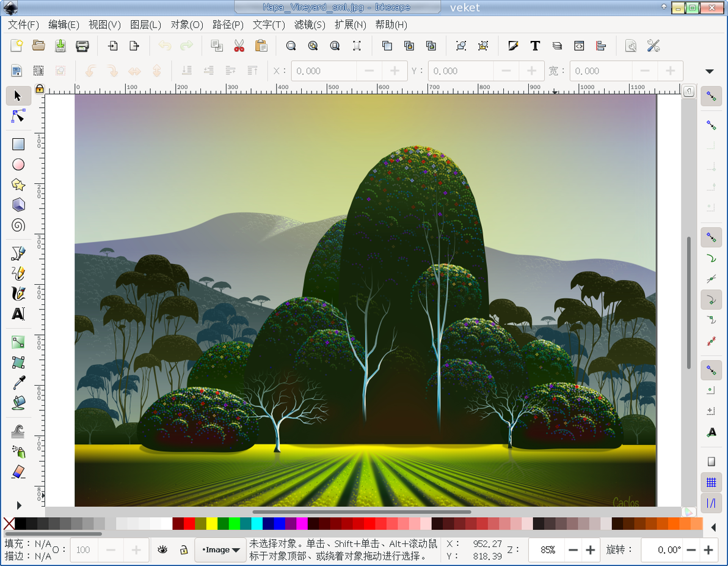Click the Save document icon
The height and width of the screenshot is (566, 728).
point(60,46)
